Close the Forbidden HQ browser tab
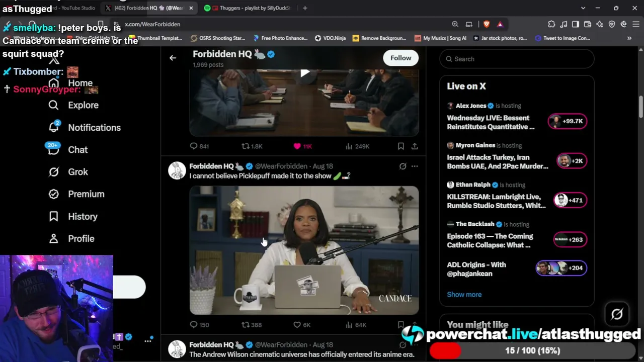644x362 pixels. (191, 8)
